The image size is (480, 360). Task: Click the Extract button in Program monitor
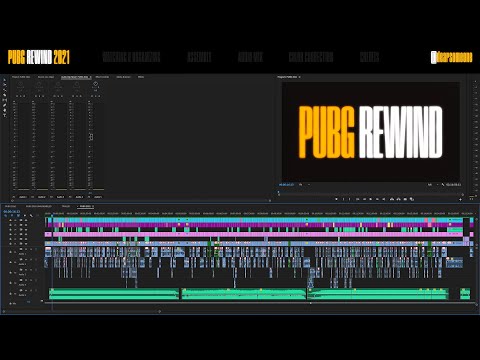click(398, 199)
